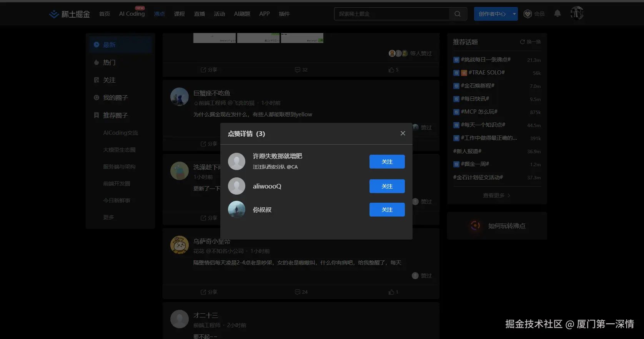Open avatar of 许愿失败那就增肥

tap(236, 161)
